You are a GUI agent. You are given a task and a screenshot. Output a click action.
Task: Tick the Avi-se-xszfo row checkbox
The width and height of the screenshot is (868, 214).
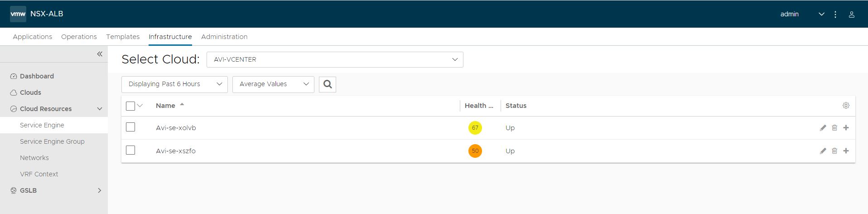130,150
